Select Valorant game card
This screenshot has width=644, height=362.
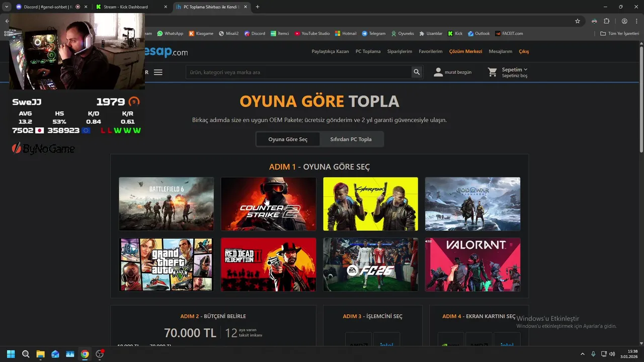[x=472, y=264]
